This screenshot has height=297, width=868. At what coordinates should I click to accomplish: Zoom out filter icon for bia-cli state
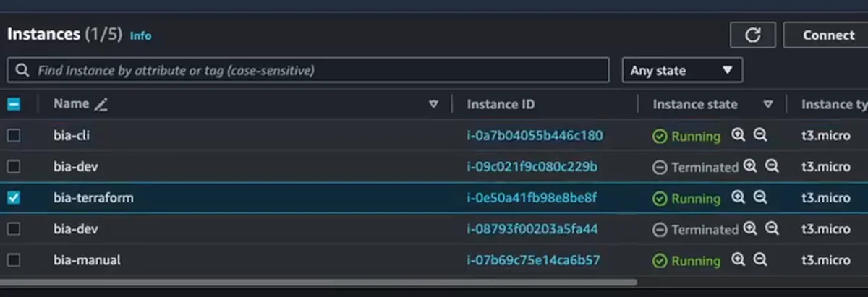pyautogui.click(x=760, y=135)
